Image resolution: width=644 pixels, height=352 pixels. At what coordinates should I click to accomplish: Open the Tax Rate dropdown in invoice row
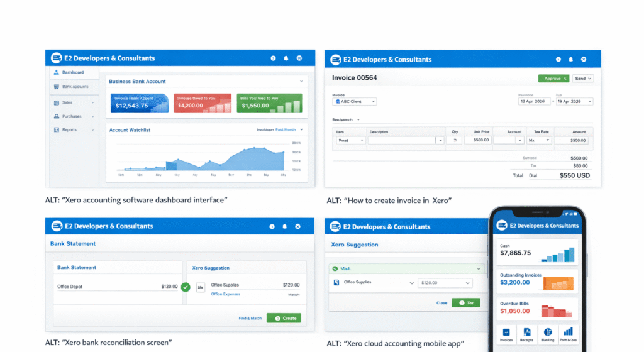pyautogui.click(x=539, y=140)
